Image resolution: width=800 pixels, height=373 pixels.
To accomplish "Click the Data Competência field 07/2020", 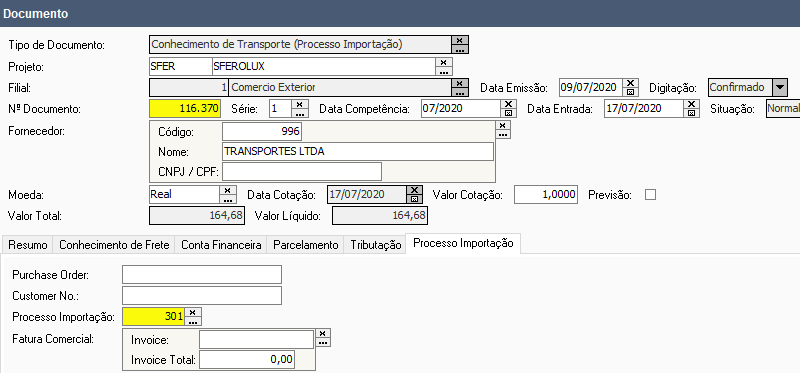I will (x=461, y=108).
